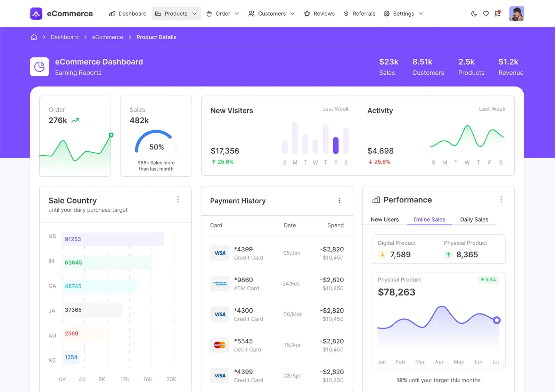Click the home breadcrumb icon
The height and width of the screenshot is (392, 556).
tap(34, 37)
